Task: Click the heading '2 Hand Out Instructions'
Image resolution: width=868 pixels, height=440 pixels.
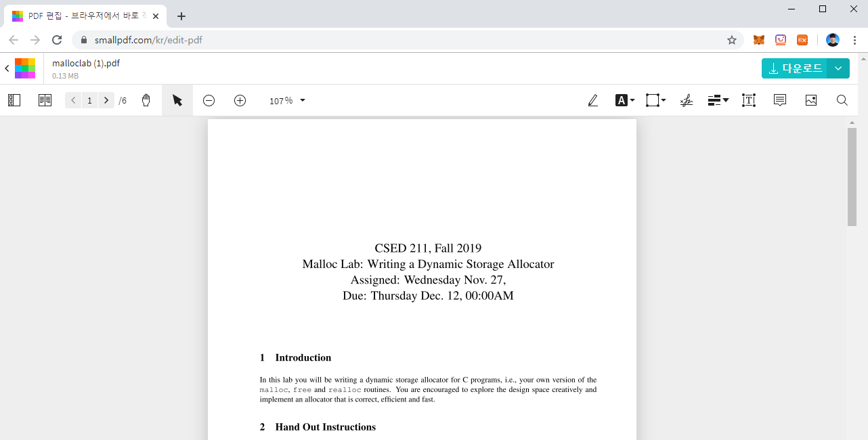Action: pyautogui.click(x=318, y=427)
